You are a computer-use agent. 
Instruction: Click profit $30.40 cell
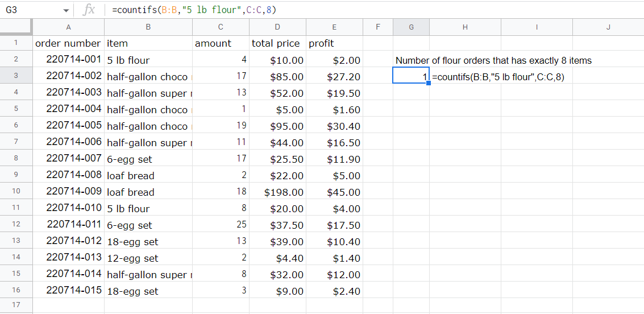334,125
